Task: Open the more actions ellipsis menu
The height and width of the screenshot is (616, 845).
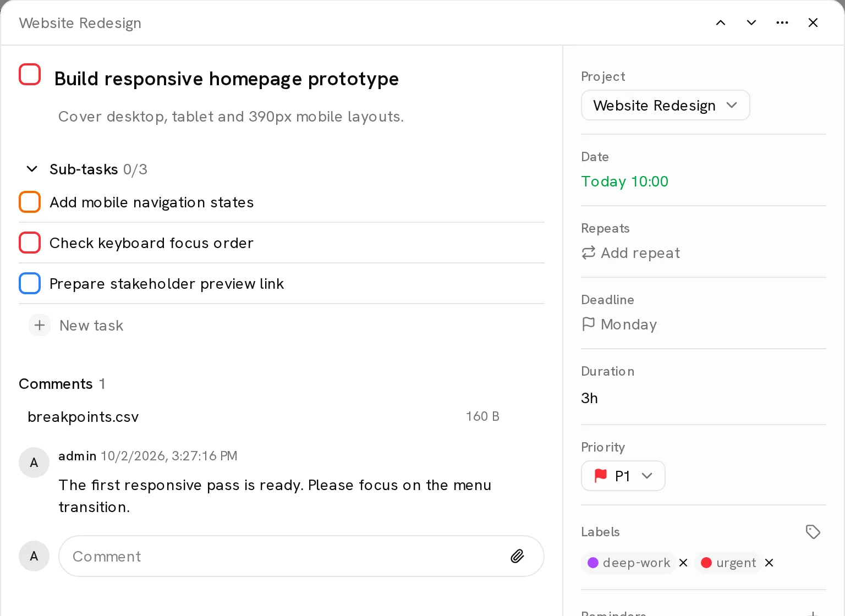Action: (x=782, y=23)
